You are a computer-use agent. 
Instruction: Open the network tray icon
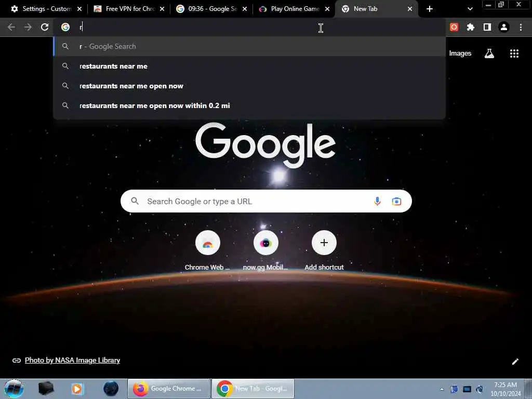point(467,389)
